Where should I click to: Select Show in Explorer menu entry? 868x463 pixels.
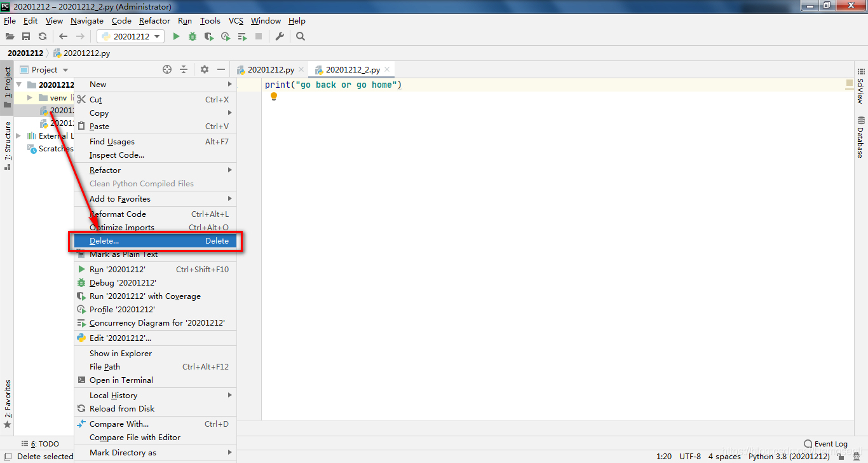click(x=155, y=354)
